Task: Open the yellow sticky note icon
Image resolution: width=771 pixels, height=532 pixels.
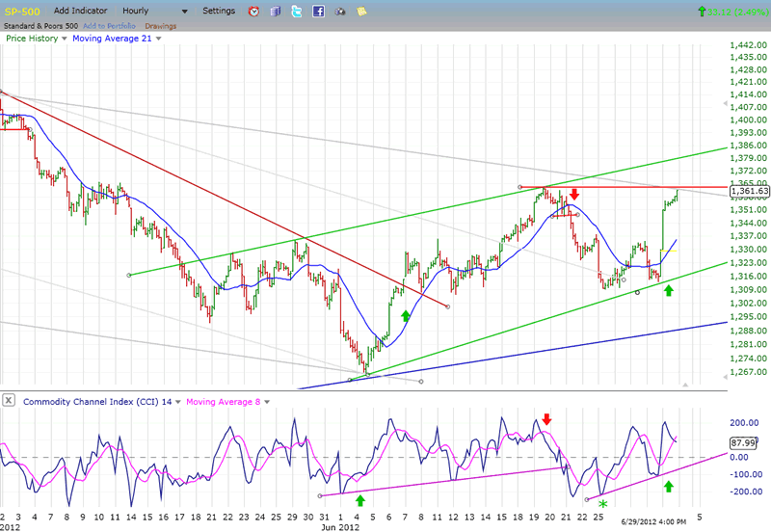Action: coord(360,12)
